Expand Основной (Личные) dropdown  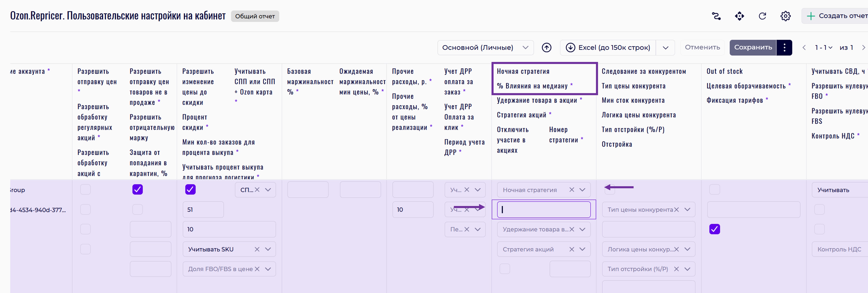[x=485, y=47]
